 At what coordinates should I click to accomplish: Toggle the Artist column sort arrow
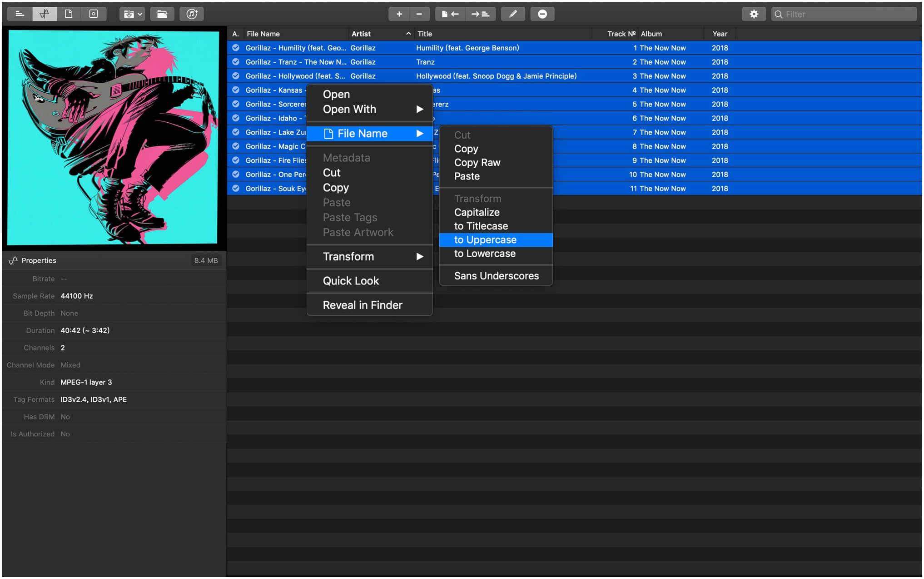coord(408,34)
